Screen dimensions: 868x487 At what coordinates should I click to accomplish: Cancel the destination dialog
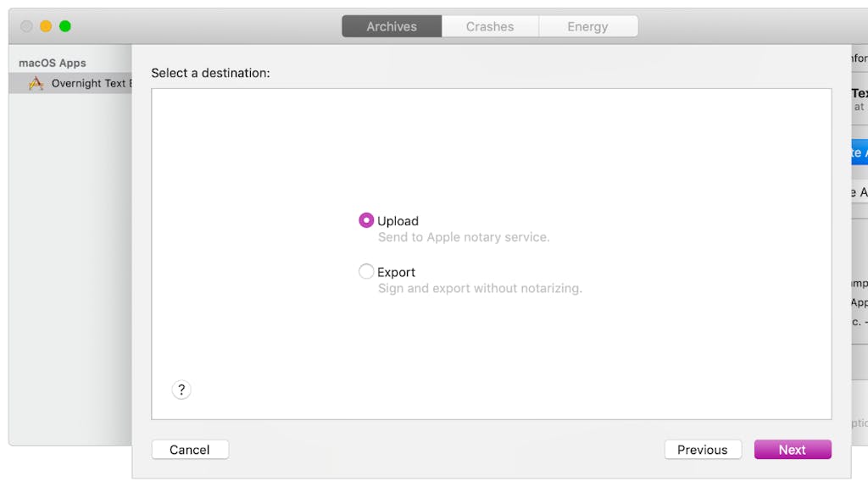(x=190, y=450)
